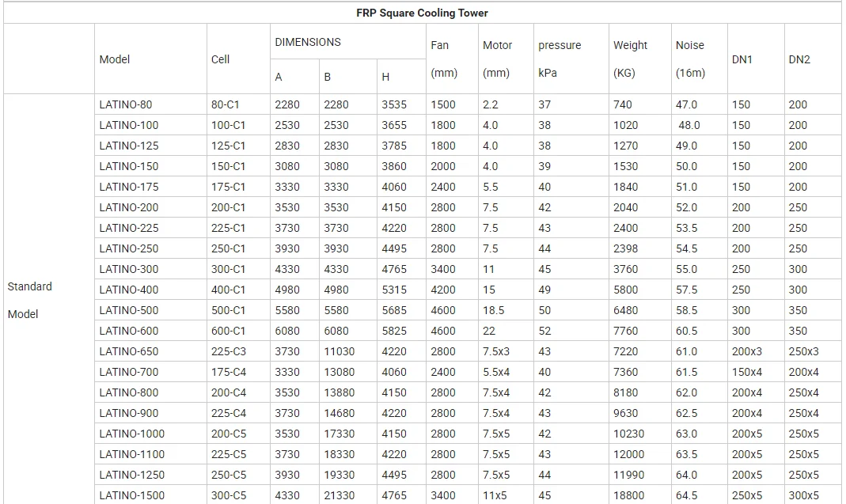Viewport: 846px width, 504px height.
Task: Select the model name "LATINO-300"
Action: (x=129, y=269)
